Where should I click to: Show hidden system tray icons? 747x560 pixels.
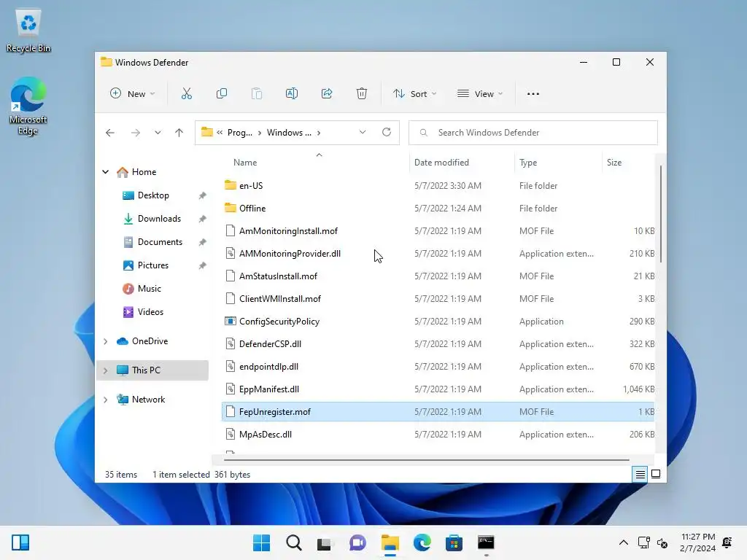[623, 542]
